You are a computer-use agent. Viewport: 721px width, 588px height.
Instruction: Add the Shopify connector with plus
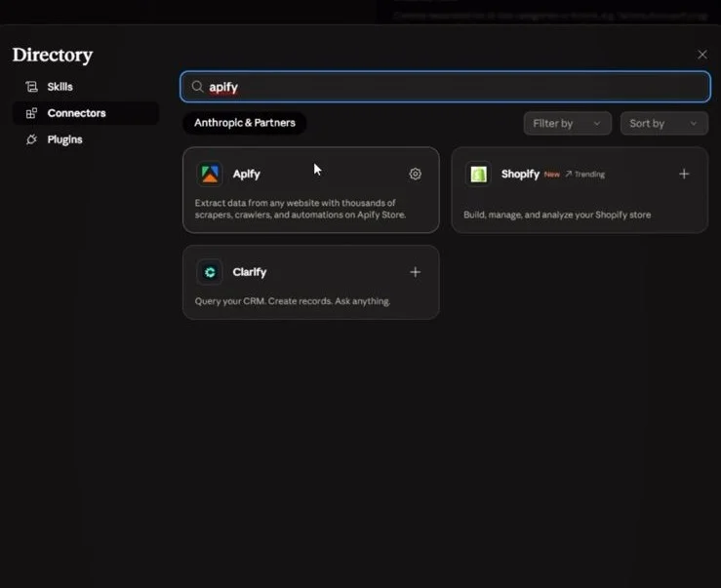pyautogui.click(x=684, y=174)
